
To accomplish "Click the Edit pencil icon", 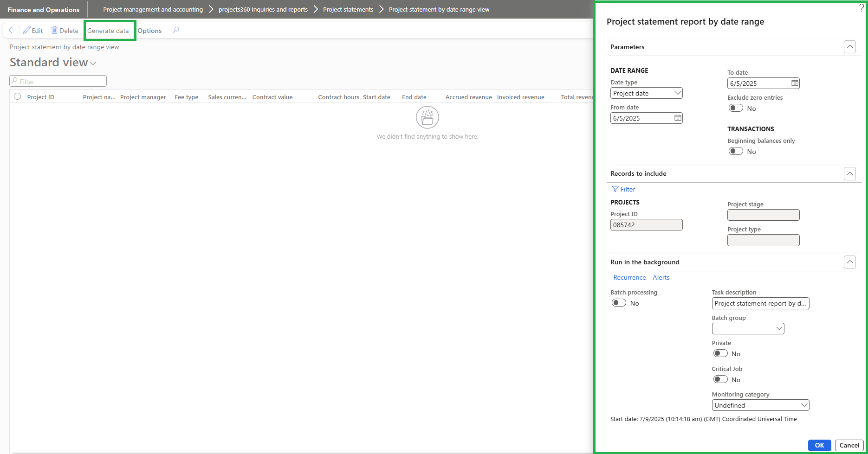I will click(27, 30).
